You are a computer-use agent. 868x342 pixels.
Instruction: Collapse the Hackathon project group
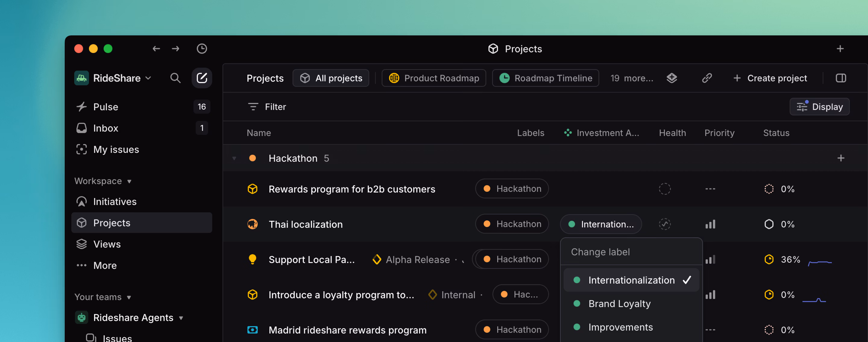coord(234,158)
